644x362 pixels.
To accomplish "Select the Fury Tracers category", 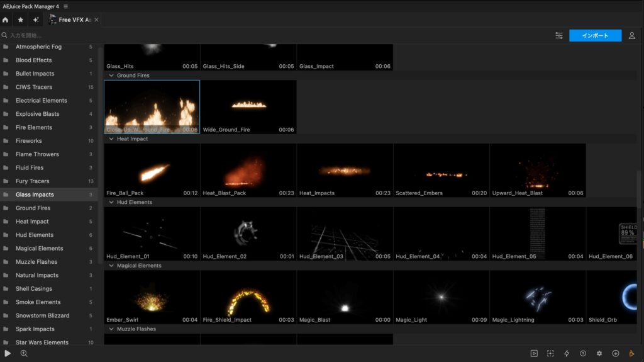I will pyautogui.click(x=48, y=181).
